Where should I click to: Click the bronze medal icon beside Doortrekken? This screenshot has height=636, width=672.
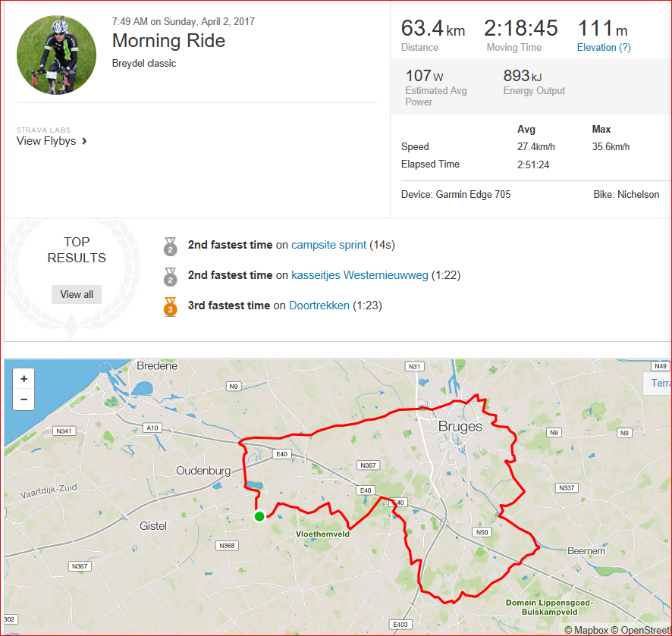point(171,306)
